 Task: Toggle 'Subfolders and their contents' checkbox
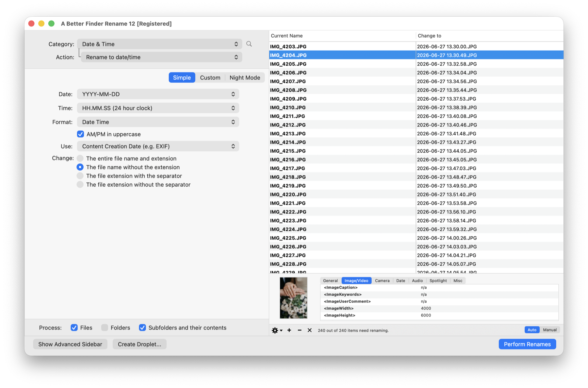point(142,328)
